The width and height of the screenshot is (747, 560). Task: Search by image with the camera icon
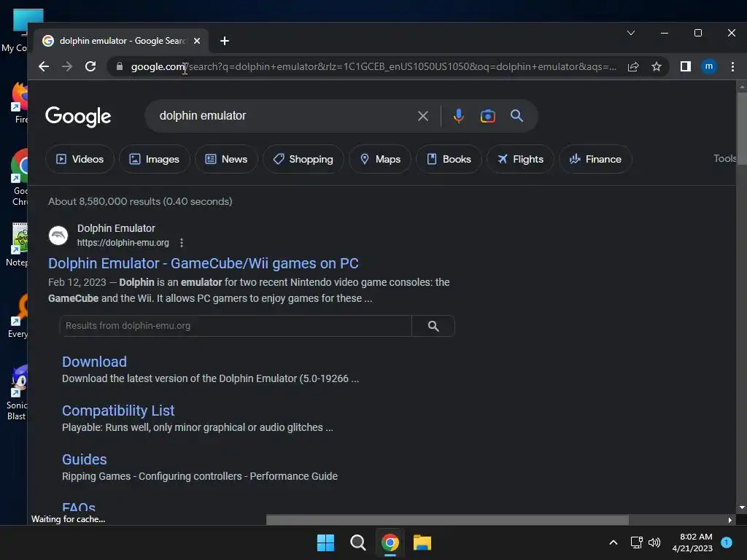pyautogui.click(x=488, y=116)
